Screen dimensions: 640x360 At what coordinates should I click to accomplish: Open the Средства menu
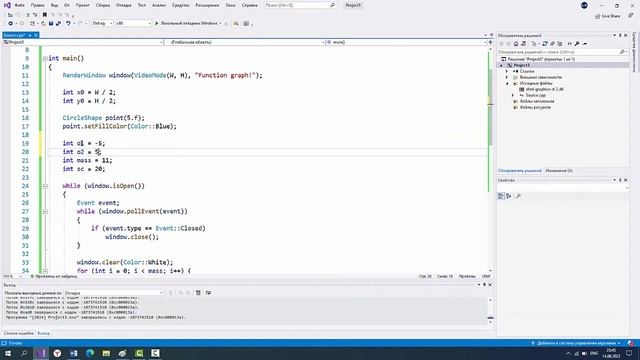[x=180, y=5]
